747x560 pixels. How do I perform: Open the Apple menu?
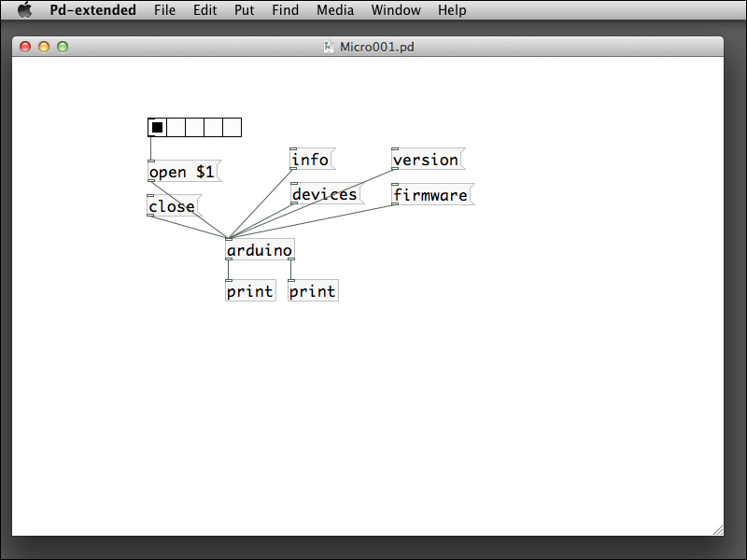(24, 10)
